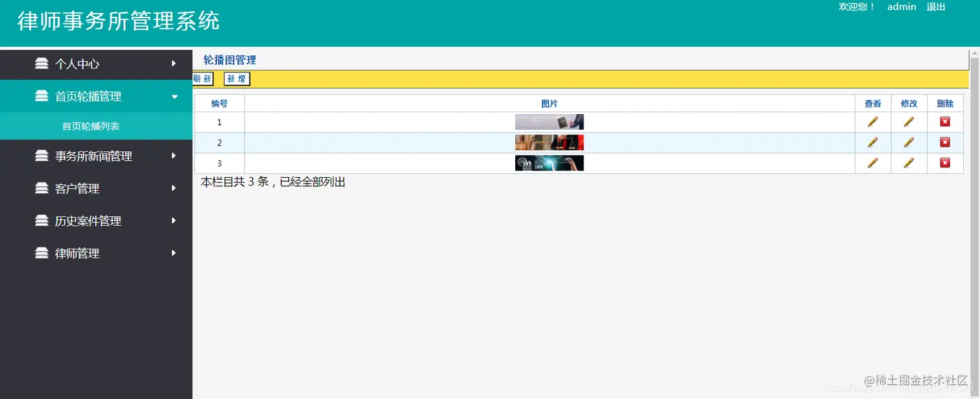The width and height of the screenshot is (980, 399).
Task: Open the 个人中心 menu
Action: [96, 64]
